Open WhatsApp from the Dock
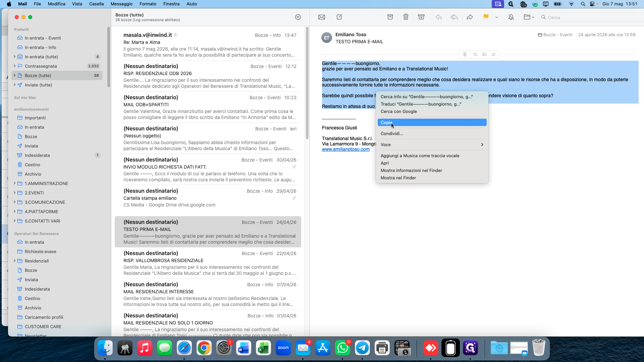Image resolution: width=644 pixels, height=362 pixels. (x=342, y=348)
